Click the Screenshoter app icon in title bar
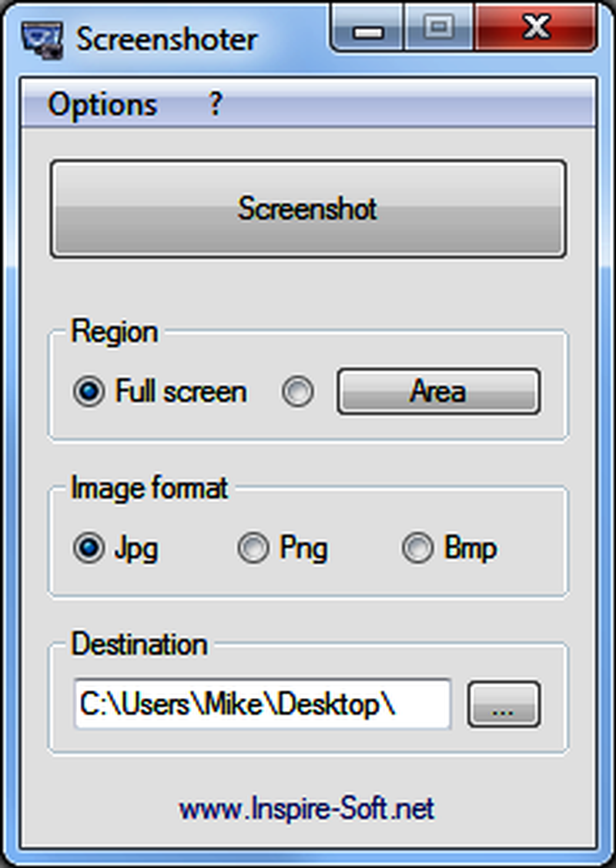This screenshot has width=616, height=868. (x=39, y=38)
